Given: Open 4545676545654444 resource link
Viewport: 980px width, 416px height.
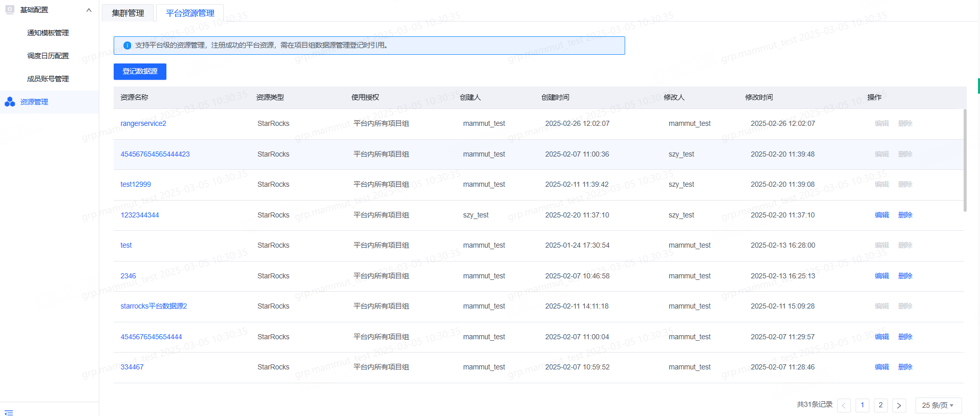Looking at the screenshot, I should tap(151, 337).
